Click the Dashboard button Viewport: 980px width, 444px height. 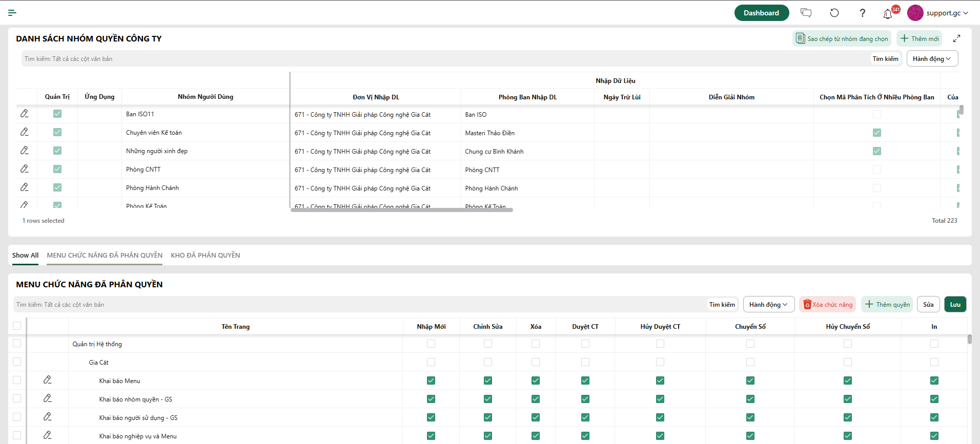762,13
